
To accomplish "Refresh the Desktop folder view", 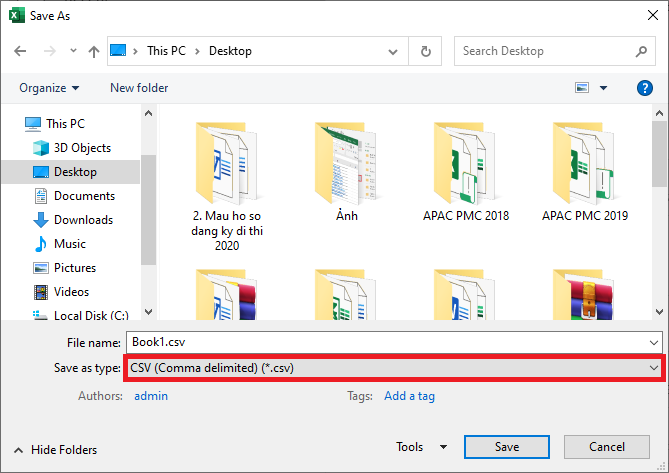I will [425, 51].
